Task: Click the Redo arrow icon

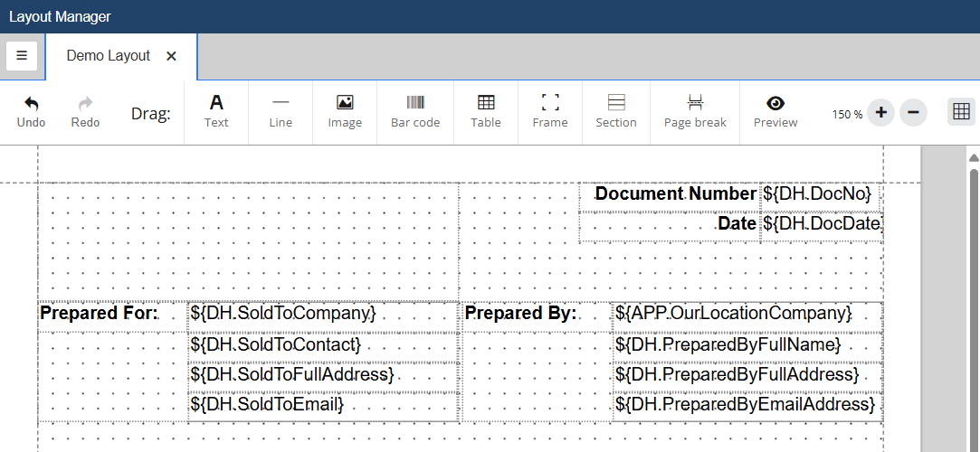Action: click(85, 103)
